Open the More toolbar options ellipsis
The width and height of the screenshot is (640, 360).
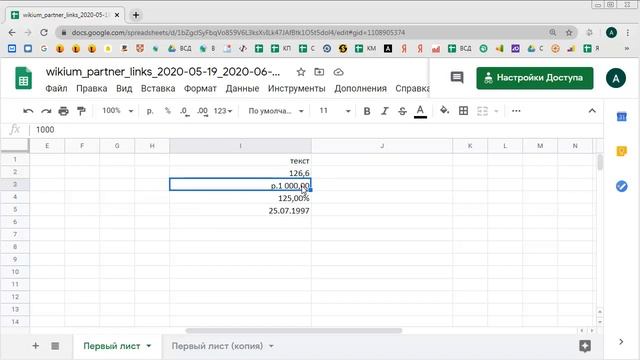(x=516, y=111)
